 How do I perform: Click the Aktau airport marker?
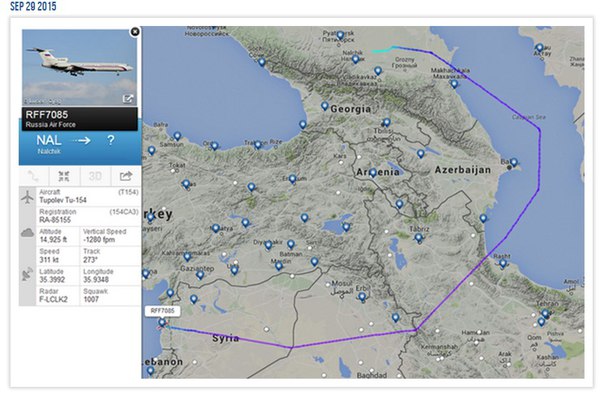pyautogui.click(x=540, y=47)
